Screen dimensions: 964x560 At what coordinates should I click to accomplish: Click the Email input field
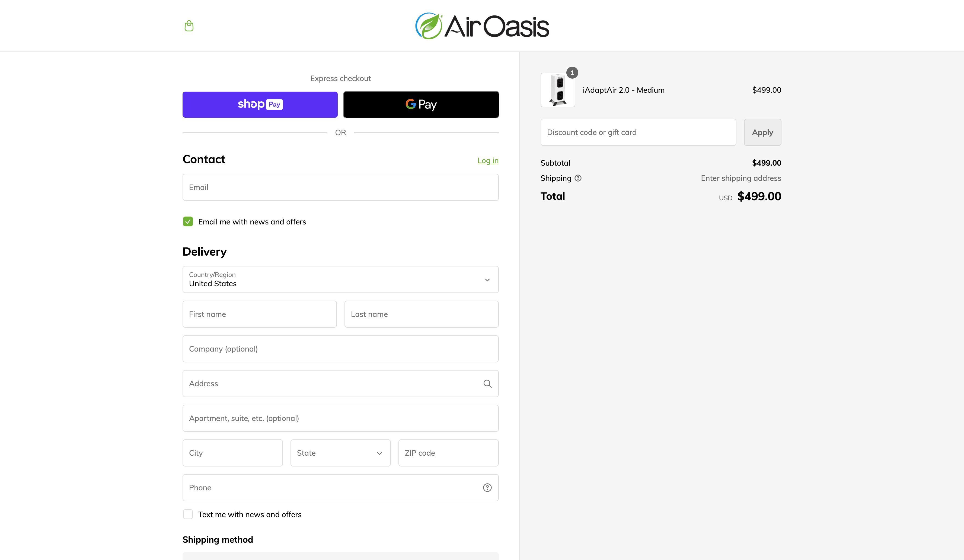(x=340, y=187)
